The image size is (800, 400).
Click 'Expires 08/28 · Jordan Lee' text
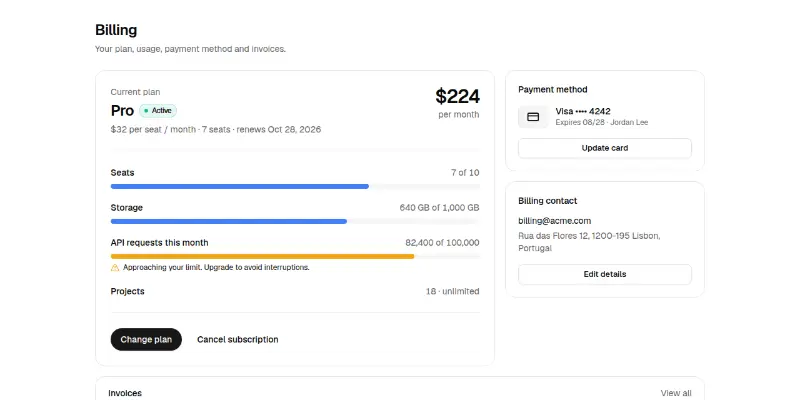tap(602, 122)
